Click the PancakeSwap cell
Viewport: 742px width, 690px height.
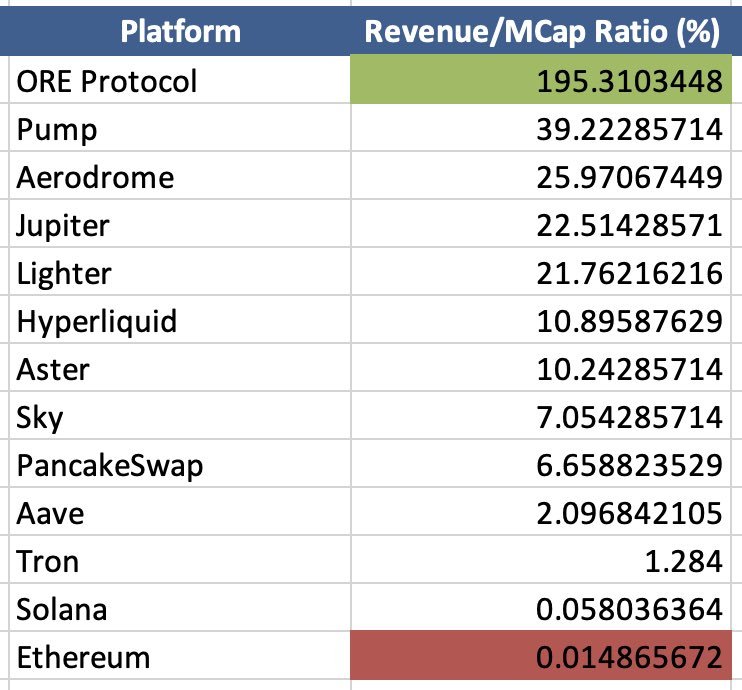point(180,464)
